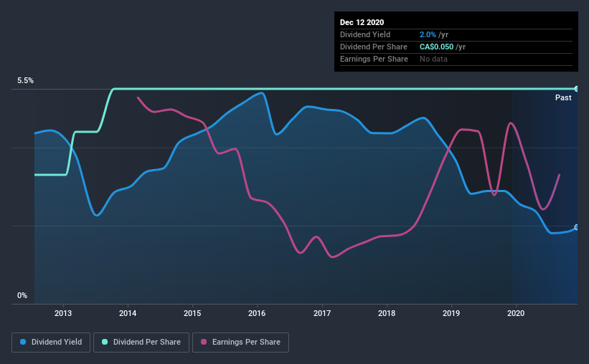The height and width of the screenshot is (364, 589).
Task: Toggle the Dividend Yield legend button
Action: pos(51,343)
